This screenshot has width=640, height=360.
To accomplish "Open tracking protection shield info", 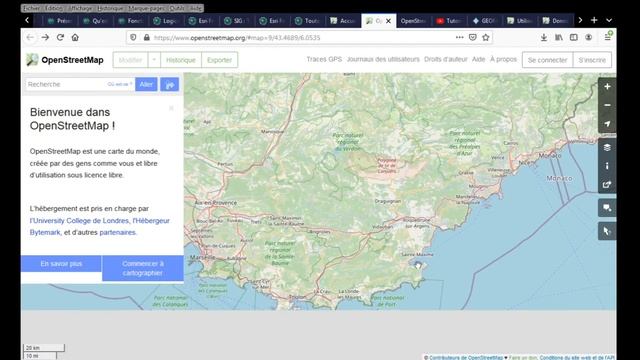I will point(133,38).
